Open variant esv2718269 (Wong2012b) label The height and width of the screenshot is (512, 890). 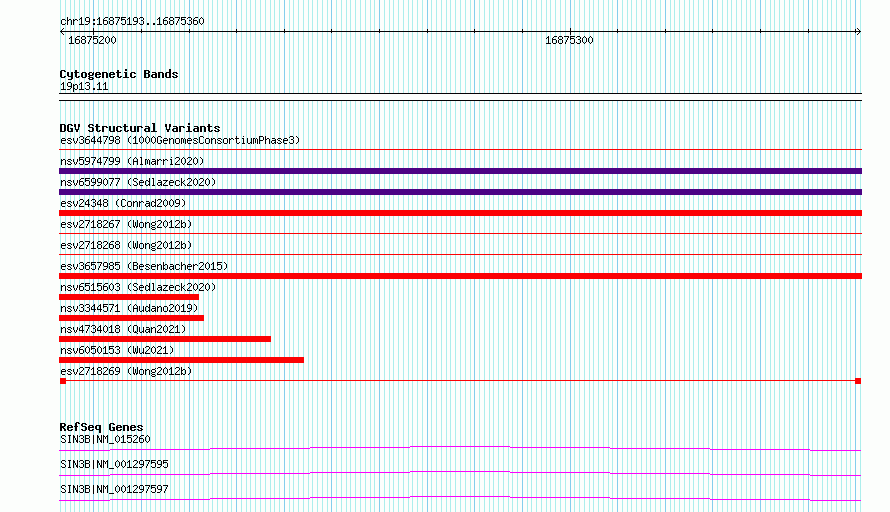126,371
